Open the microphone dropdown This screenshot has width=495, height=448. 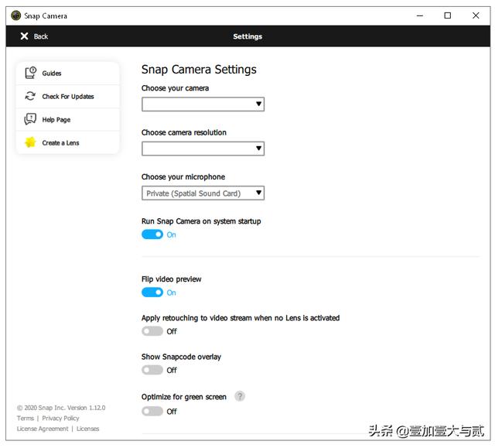pos(203,193)
